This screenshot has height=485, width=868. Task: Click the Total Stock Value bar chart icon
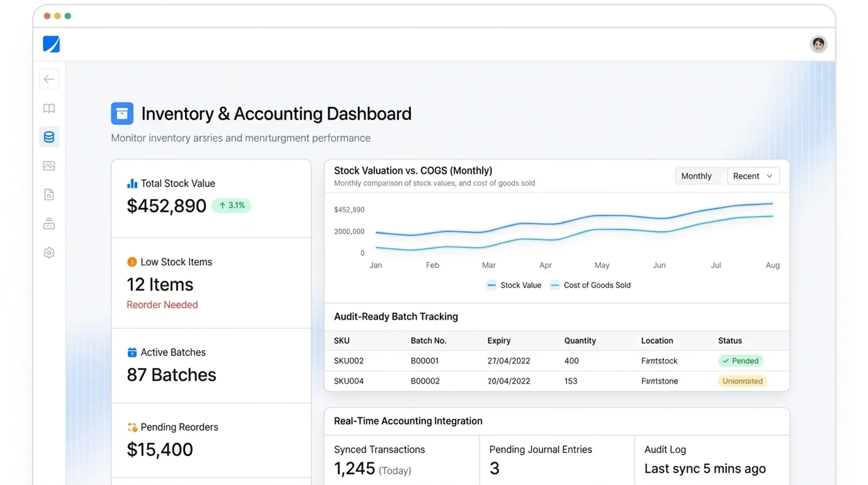(132, 183)
